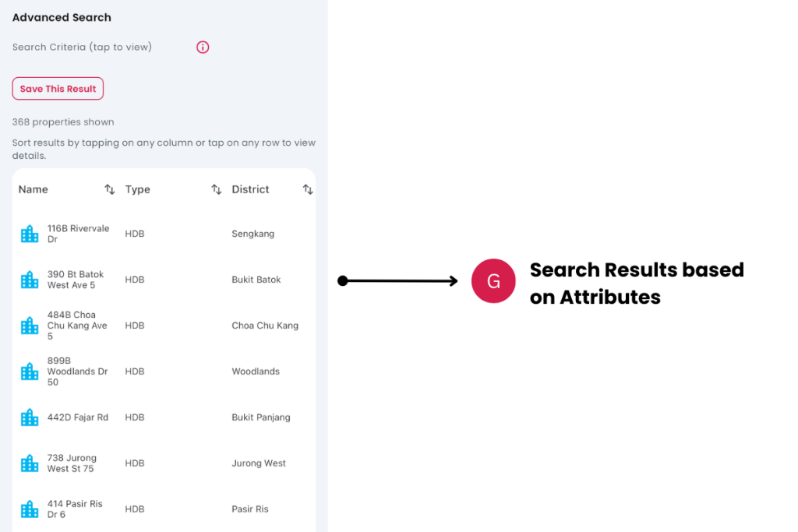Click the info icon beside Search Criteria
Screen dimensions: 798x532
click(203, 48)
